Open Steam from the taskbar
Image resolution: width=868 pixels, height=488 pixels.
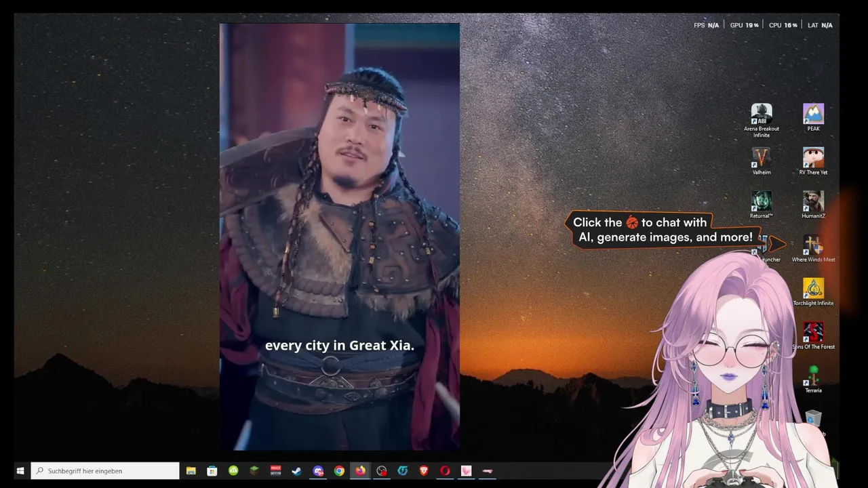[296, 470]
